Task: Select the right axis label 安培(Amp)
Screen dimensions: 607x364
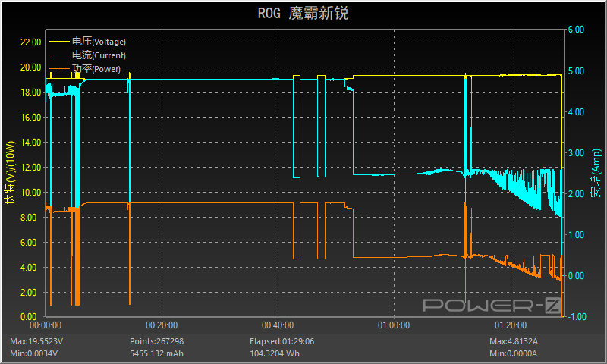Action: 596,173
